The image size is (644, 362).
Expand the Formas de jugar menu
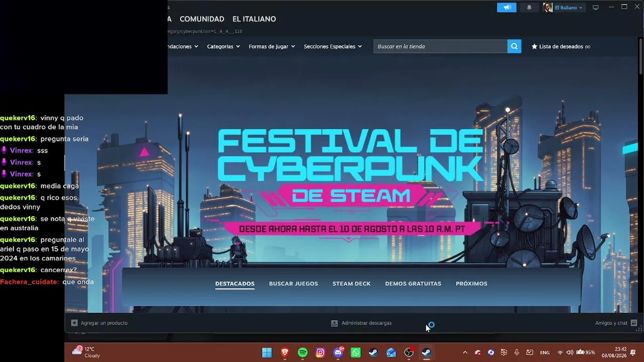272,46
